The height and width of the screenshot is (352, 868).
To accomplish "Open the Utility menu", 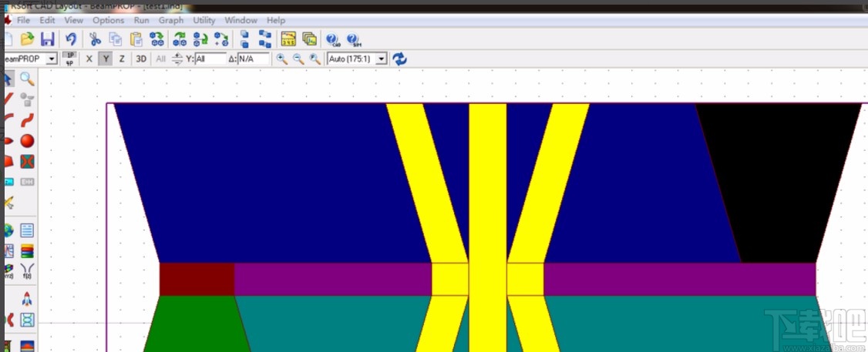I will pos(204,20).
